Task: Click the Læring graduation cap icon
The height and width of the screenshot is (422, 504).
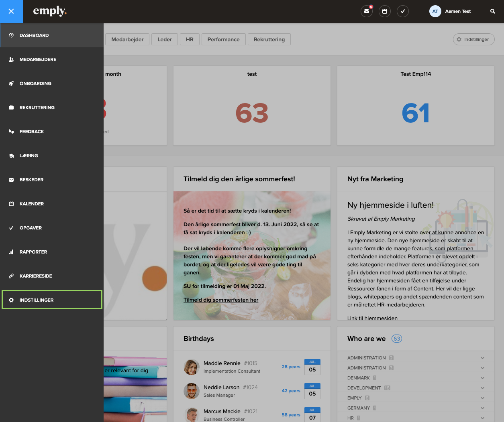Action: click(11, 156)
